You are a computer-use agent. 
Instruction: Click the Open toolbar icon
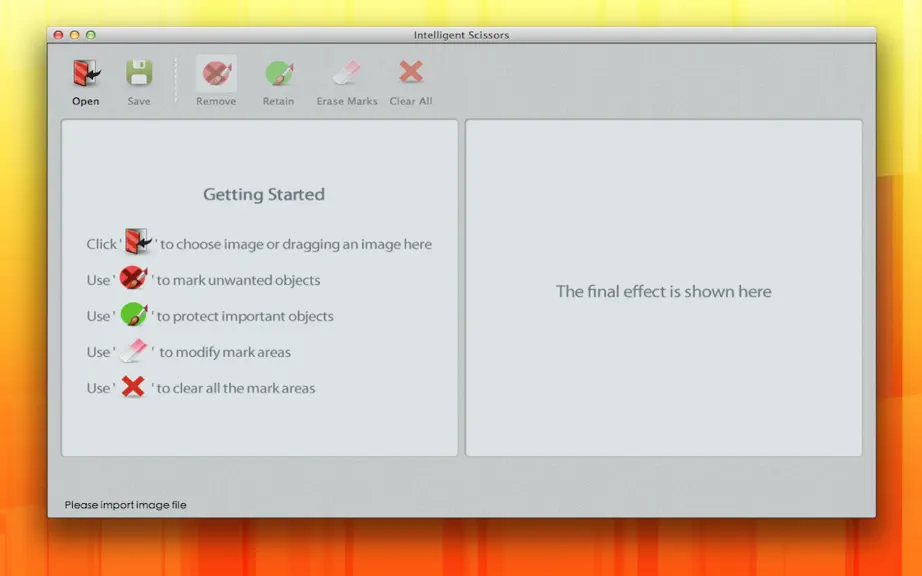point(86,73)
